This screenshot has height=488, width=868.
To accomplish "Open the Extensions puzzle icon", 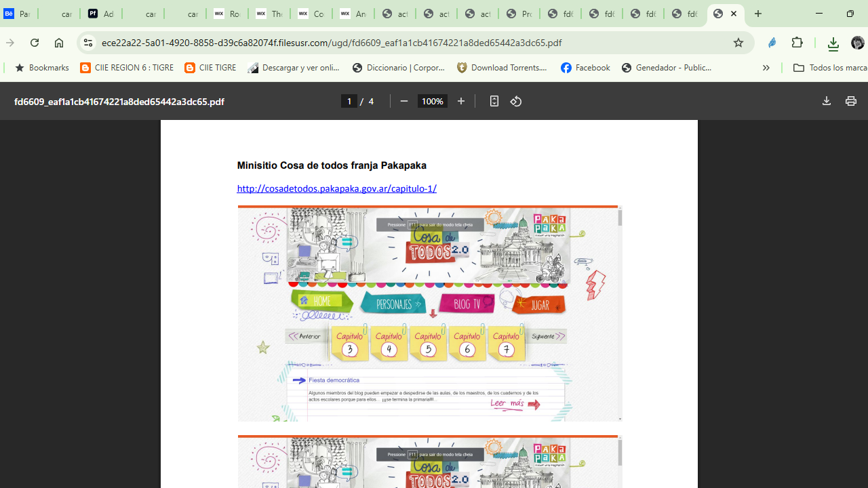I will click(797, 43).
